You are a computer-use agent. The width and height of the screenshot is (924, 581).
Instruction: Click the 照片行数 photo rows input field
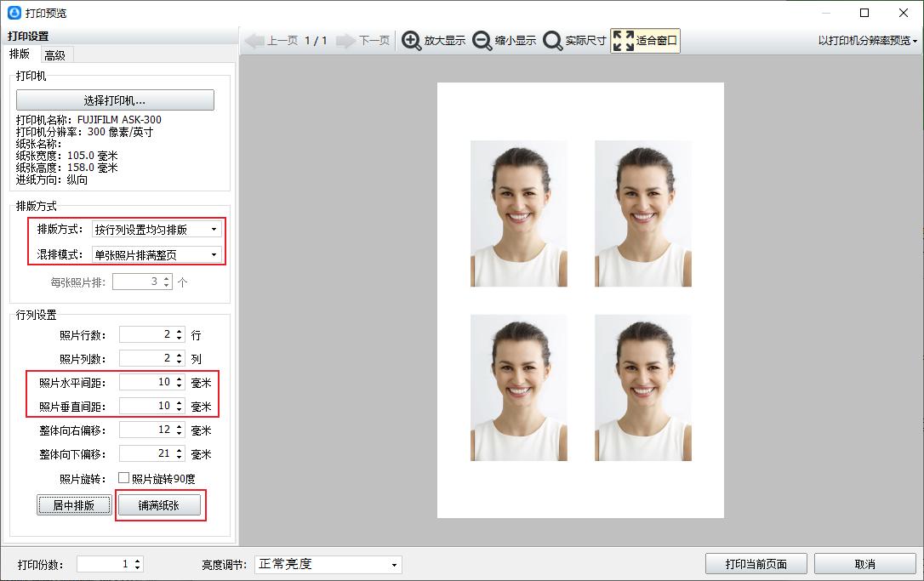coord(146,335)
